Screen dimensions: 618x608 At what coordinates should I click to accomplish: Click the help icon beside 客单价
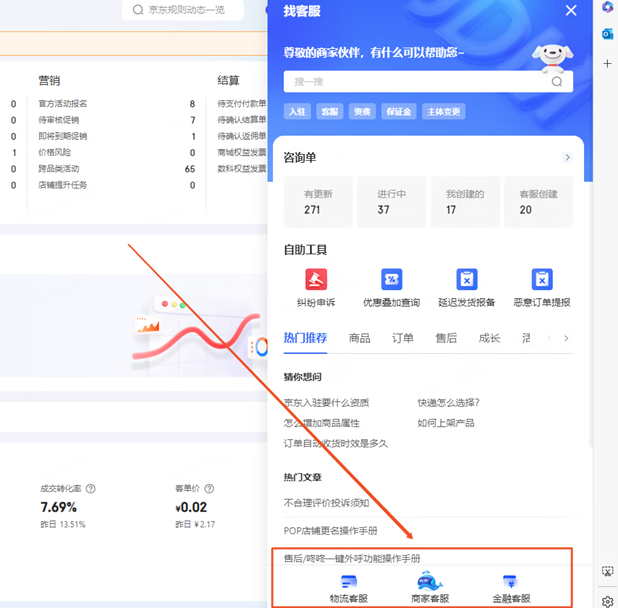209,489
